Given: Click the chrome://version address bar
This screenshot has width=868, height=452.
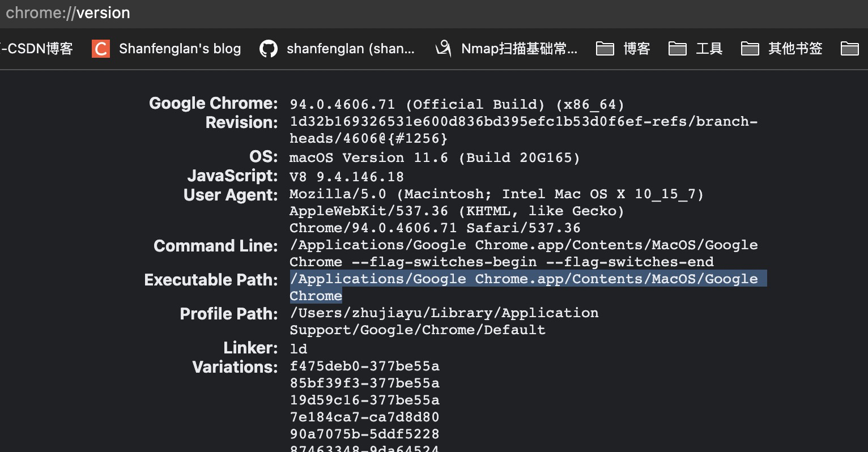Looking at the screenshot, I should [434, 13].
